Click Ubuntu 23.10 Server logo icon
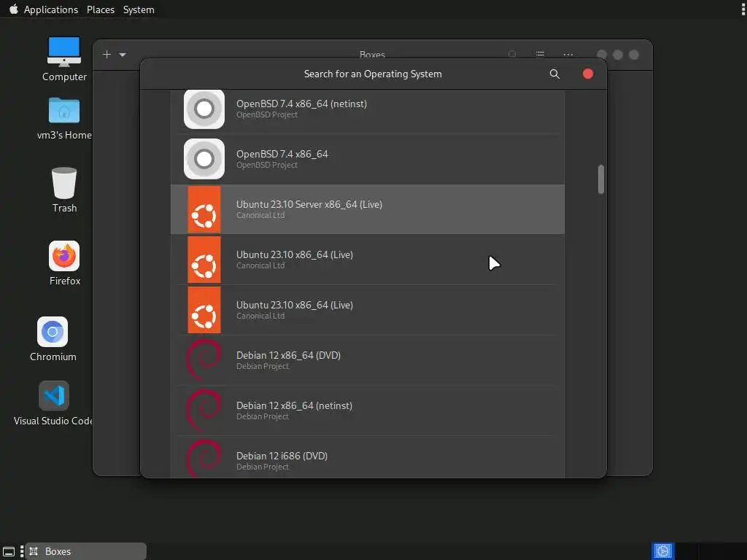 [204, 209]
